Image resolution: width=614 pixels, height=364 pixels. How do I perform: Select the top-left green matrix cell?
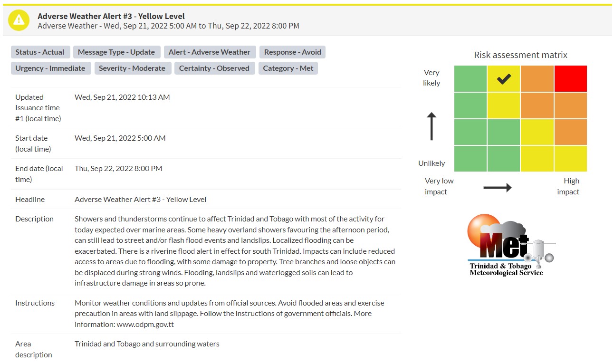(x=470, y=78)
